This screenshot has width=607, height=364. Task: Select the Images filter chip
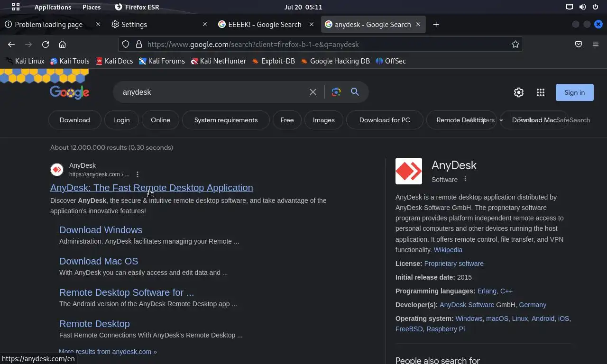coord(324,120)
